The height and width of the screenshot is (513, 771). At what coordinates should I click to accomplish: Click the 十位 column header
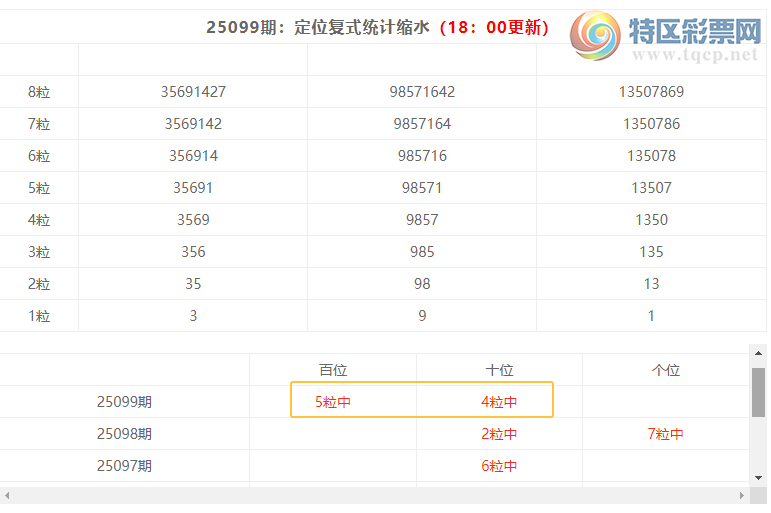coord(500,370)
